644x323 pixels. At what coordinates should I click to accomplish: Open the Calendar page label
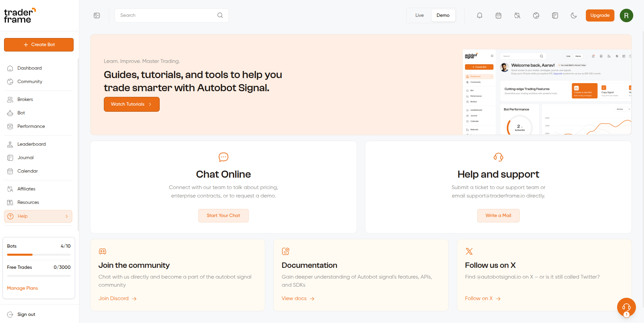[28, 171]
